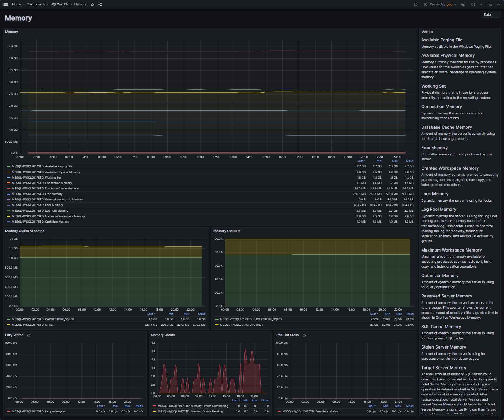Viewport: 504px width, 420px height.
Task: Sort Memory panel legend by Min
Action: point(379,161)
